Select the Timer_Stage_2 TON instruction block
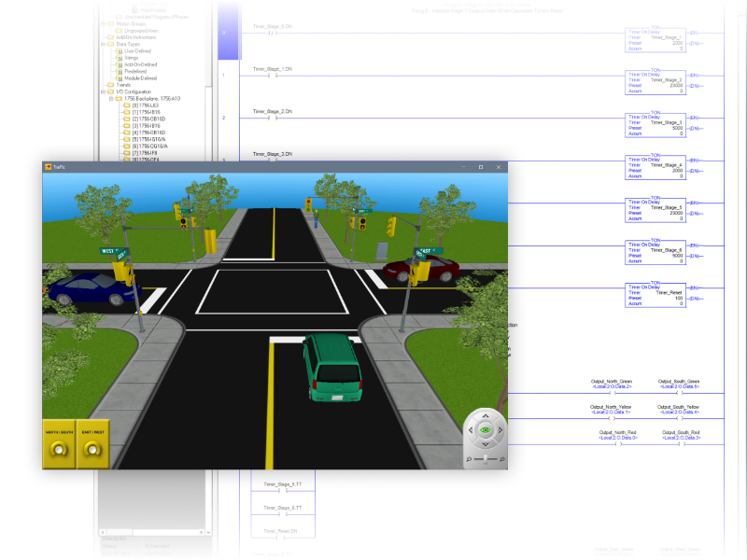The height and width of the screenshot is (560, 747). (655, 82)
